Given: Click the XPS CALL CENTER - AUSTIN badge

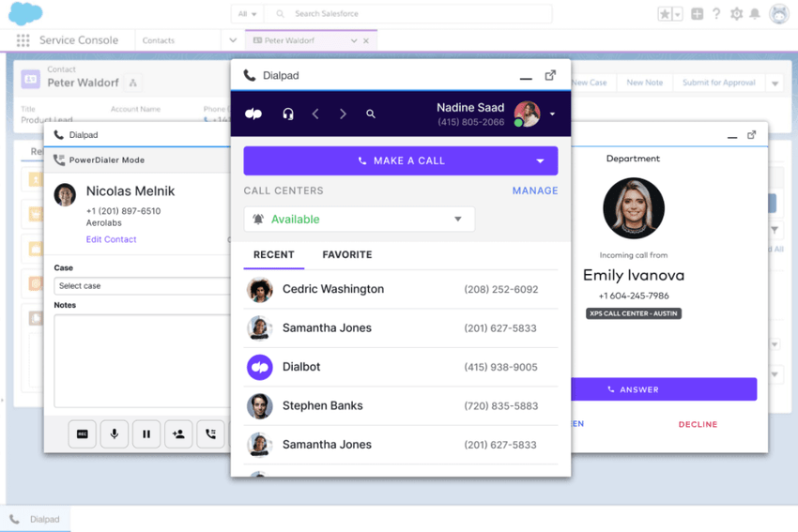Looking at the screenshot, I should [634, 313].
